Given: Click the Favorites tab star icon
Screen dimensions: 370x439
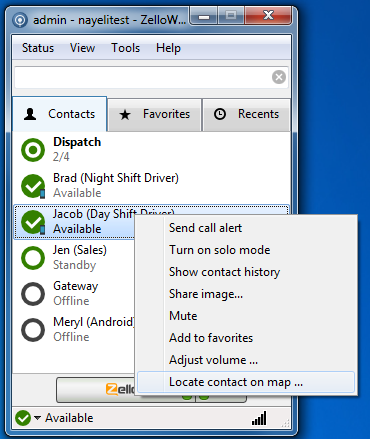Looking at the screenshot, I should [125, 115].
